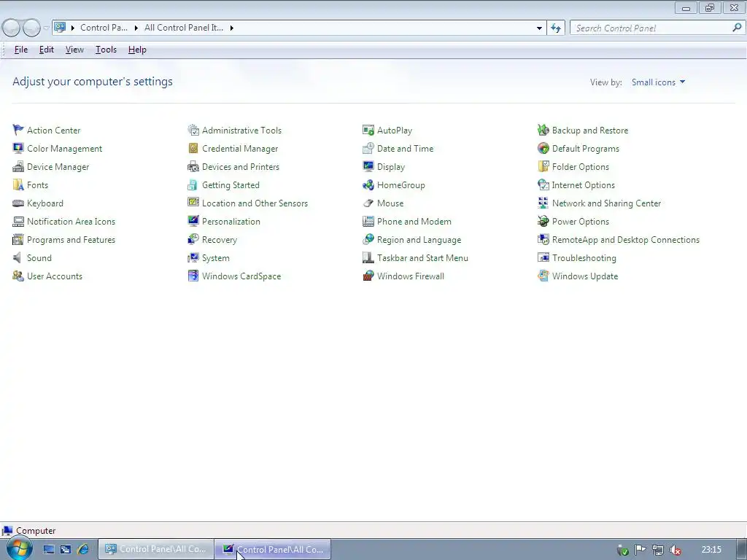Click the Default Programs icon
The image size is (747, 560).
click(543, 148)
